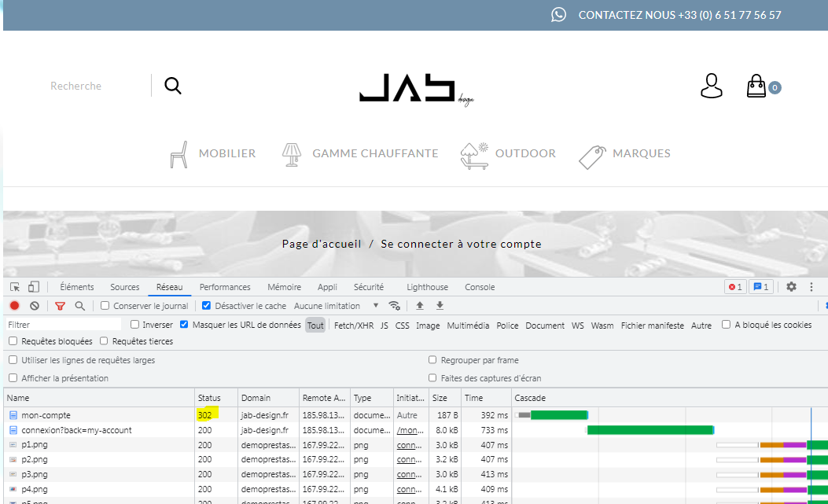This screenshot has width=828, height=504.
Task: Click the search magnifier icon
Action: (x=173, y=86)
